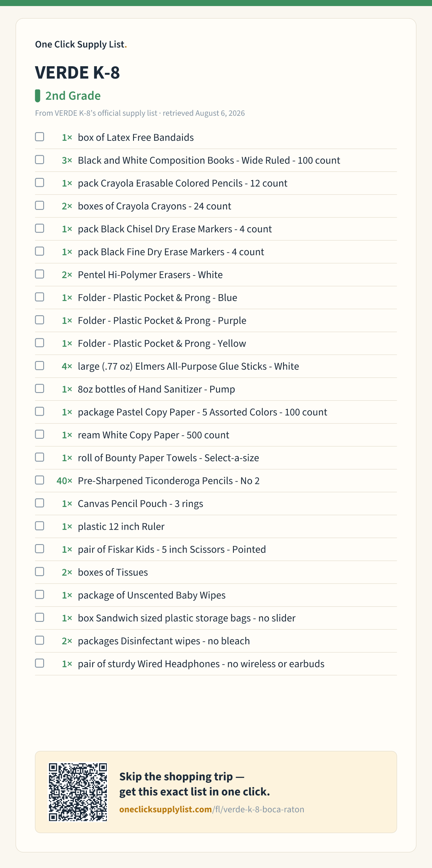Mark Unscented Baby Wipes as done

point(39,595)
